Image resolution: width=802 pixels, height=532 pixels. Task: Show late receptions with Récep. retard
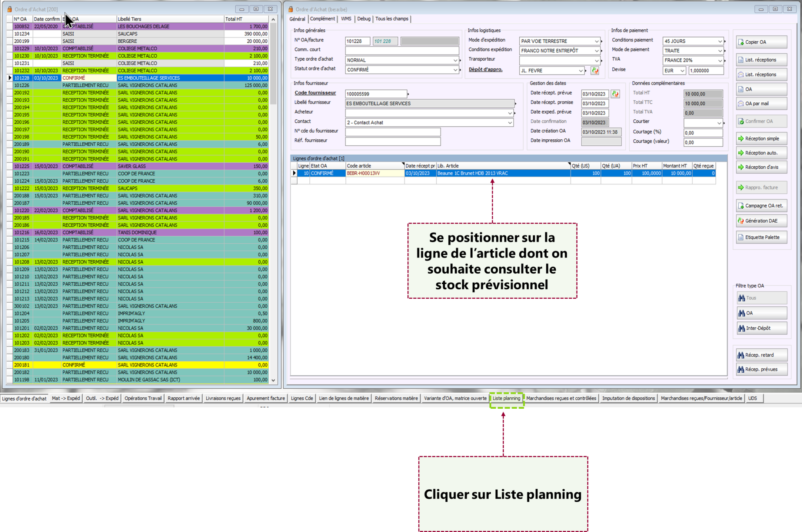tap(761, 355)
